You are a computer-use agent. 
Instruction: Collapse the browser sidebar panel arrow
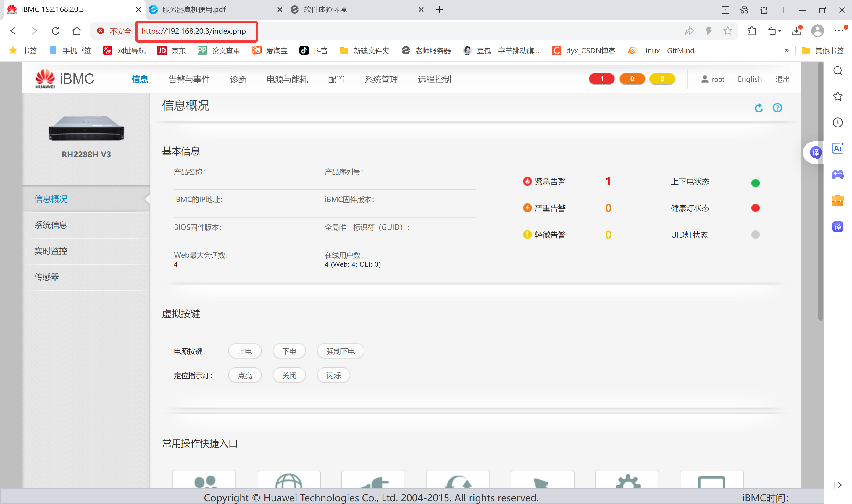click(838, 485)
